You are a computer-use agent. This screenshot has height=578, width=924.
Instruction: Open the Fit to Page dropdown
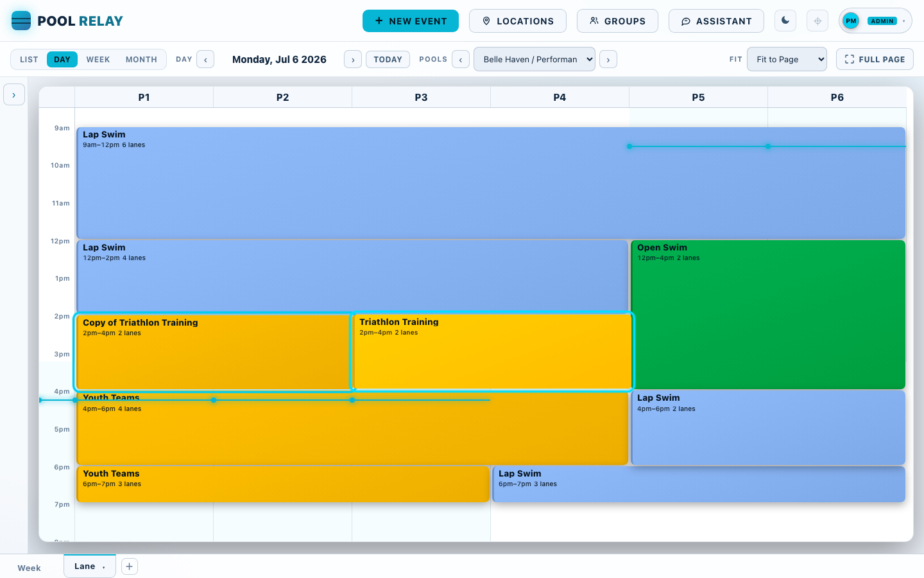787,59
